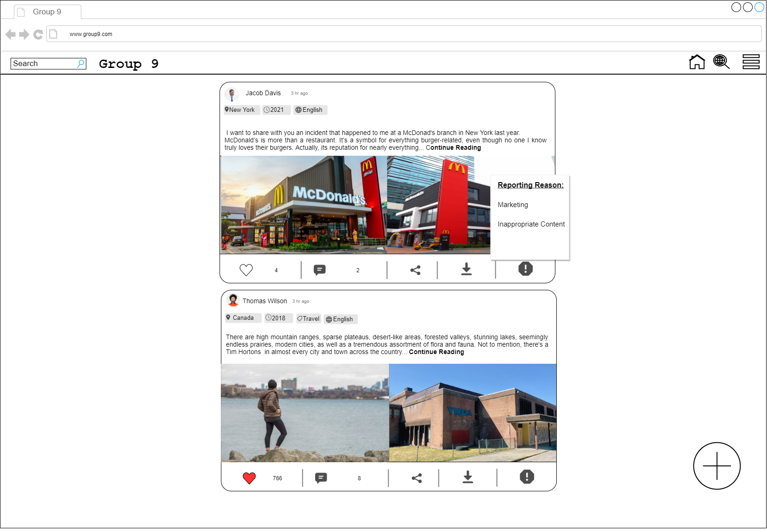Viewport: 767px width, 532px height.
Task: Click into the Search input field
Action: click(x=48, y=63)
